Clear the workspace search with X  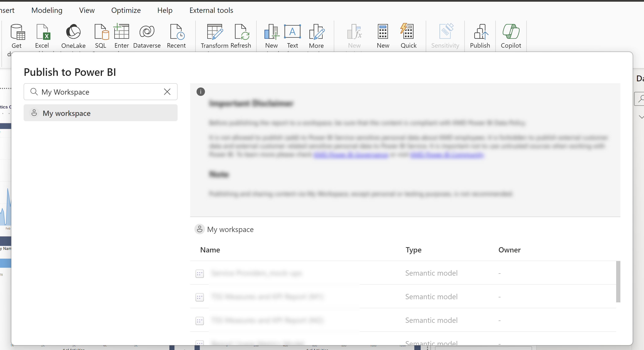(167, 92)
